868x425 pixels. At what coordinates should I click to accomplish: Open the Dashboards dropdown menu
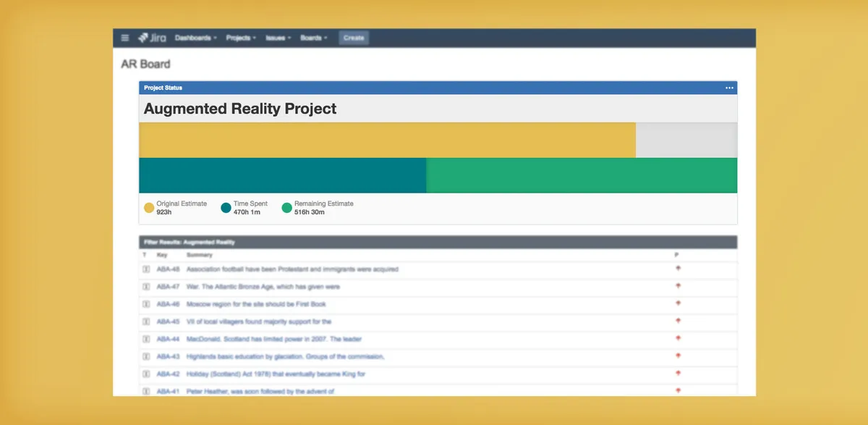195,38
